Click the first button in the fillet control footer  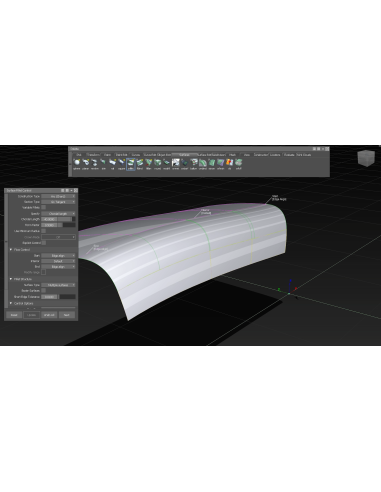coord(14,315)
